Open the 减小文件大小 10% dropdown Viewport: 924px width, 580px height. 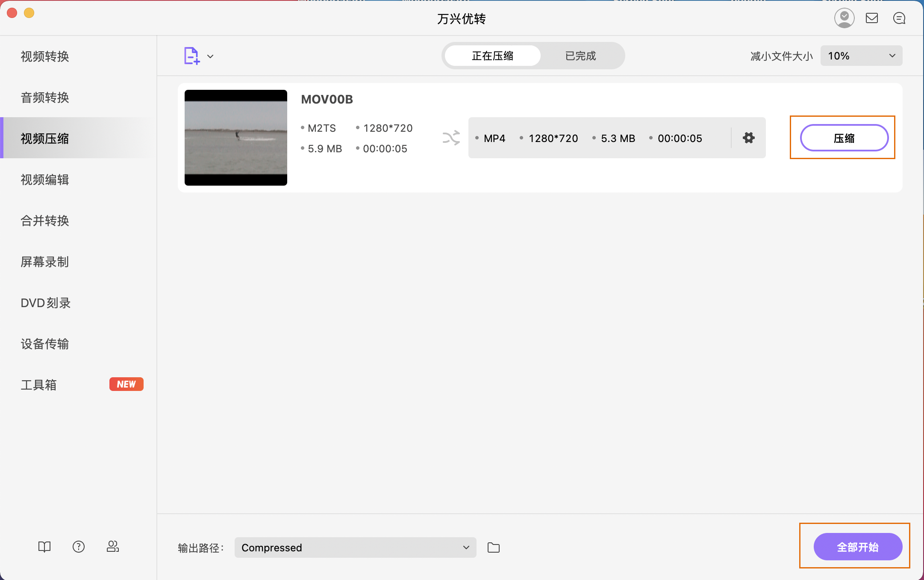(x=861, y=56)
